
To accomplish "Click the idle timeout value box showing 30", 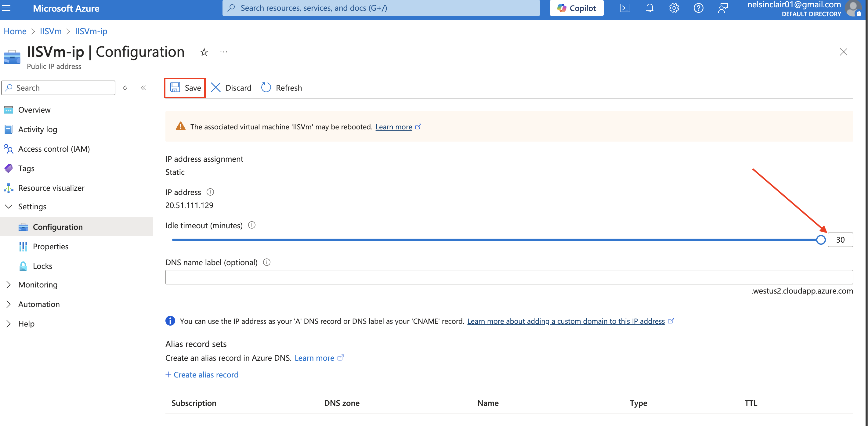I will (x=840, y=240).
